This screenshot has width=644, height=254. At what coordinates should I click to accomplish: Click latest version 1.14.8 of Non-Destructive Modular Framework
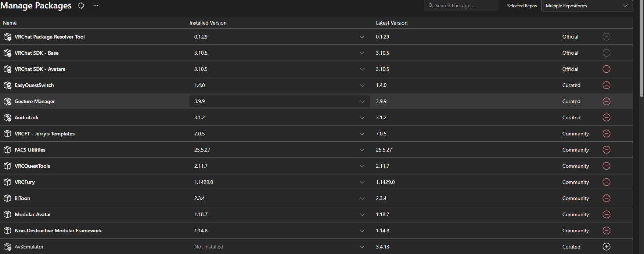[382, 231]
